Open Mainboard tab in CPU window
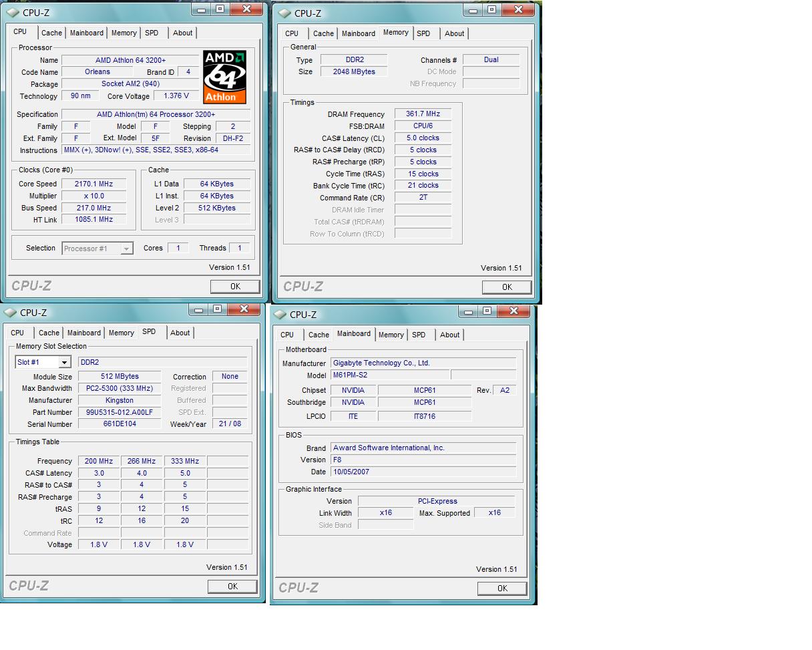 coord(87,33)
